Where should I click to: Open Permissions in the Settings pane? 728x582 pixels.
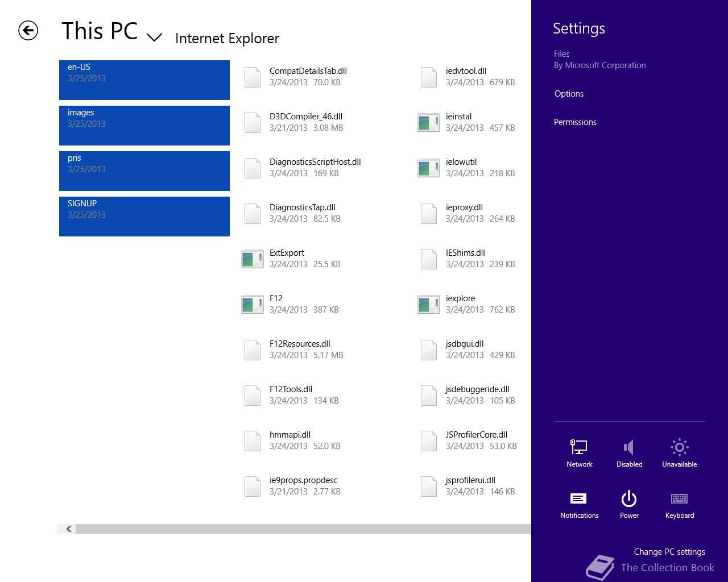(575, 122)
